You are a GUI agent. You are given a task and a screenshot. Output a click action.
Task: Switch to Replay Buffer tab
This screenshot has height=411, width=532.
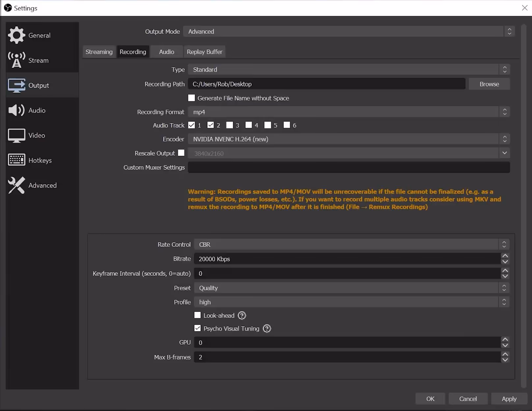click(205, 52)
